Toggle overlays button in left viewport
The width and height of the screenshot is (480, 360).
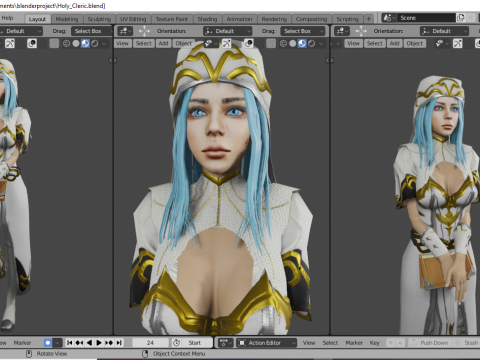32,43
